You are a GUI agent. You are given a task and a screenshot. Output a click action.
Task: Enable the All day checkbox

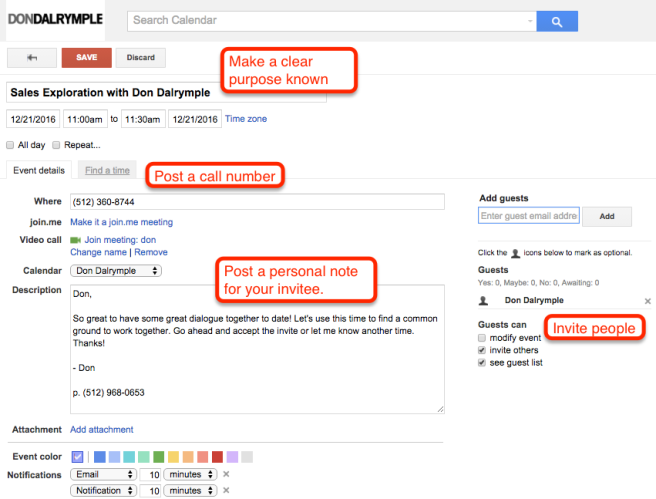11,145
